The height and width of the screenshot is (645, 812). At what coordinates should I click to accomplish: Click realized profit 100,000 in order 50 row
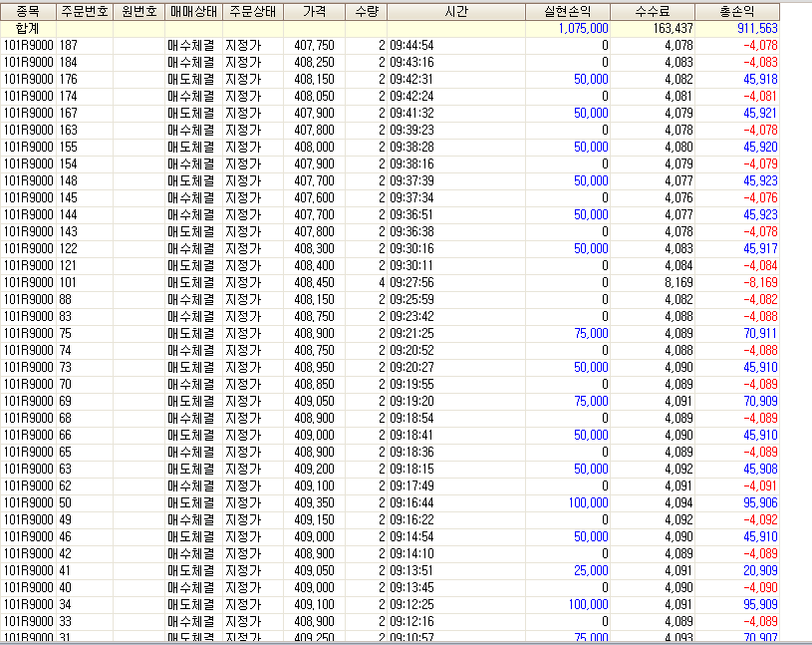[x=588, y=503]
